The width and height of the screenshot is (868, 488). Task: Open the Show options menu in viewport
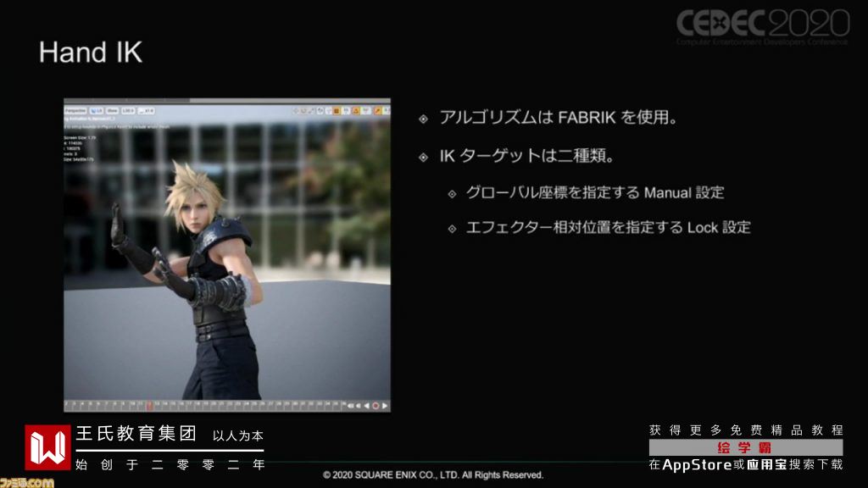coord(112,111)
